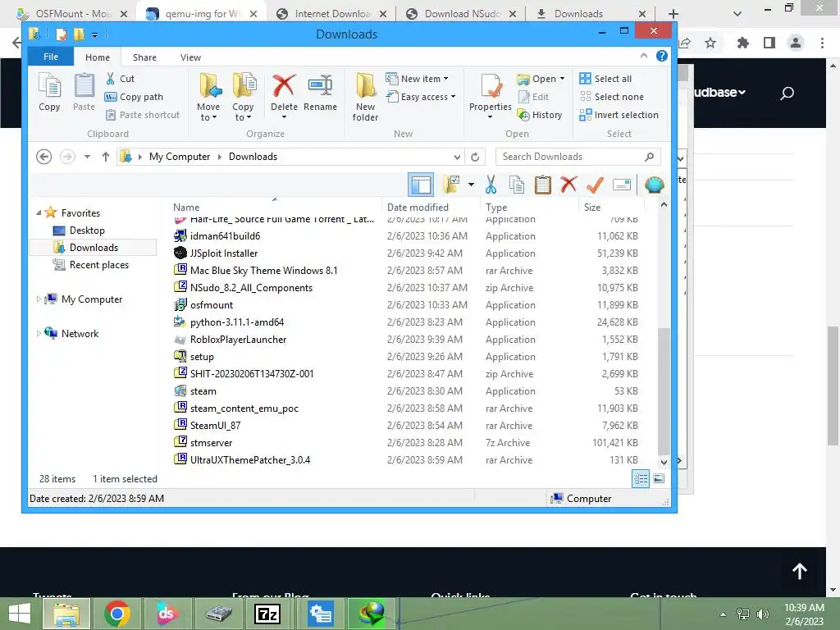Refresh the Downloads folder
840x630 pixels.
(x=475, y=157)
